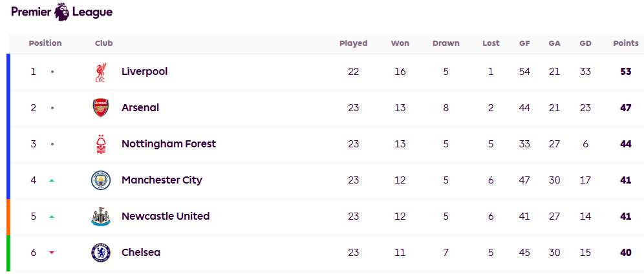Click Newcastle United's green up-arrow indicator
The width and height of the screenshot is (644, 274).
pos(52,216)
